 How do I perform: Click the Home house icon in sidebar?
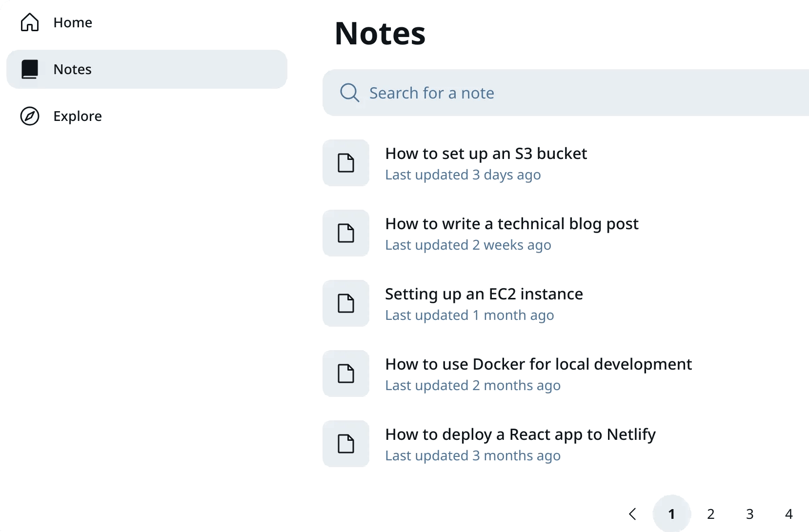tap(30, 22)
